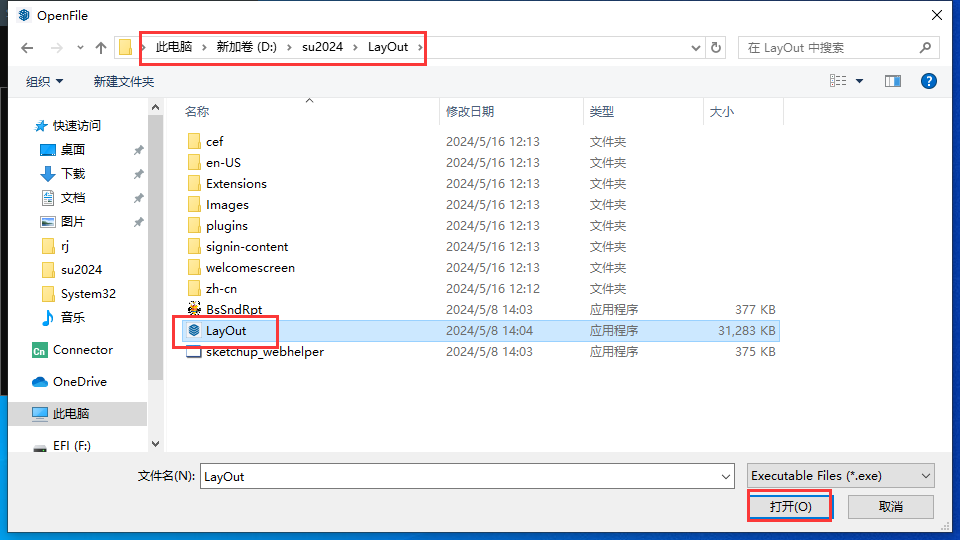Click OpenFile title bar app icon
This screenshot has height=540, width=960.
pos(24,15)
